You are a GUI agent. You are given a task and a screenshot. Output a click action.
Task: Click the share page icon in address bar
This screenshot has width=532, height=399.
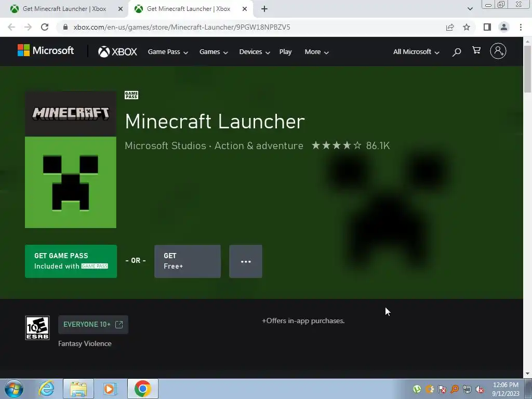tap(450, 27)
